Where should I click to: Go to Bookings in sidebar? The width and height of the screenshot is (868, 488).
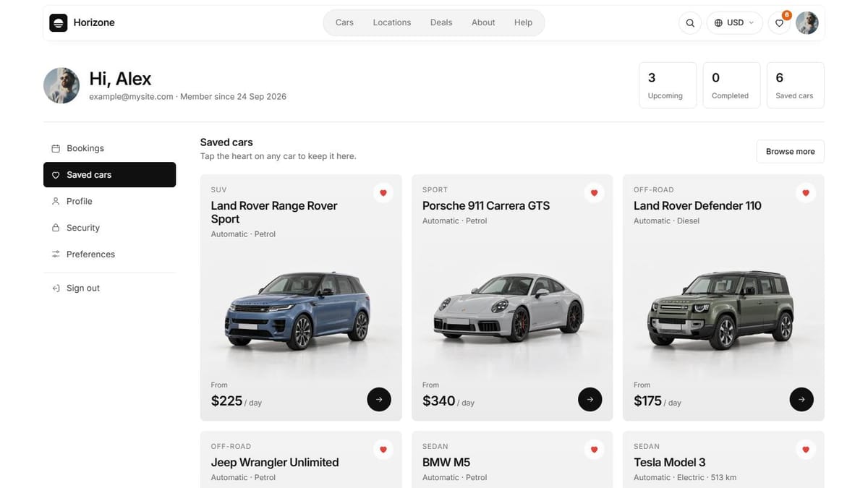109,148
